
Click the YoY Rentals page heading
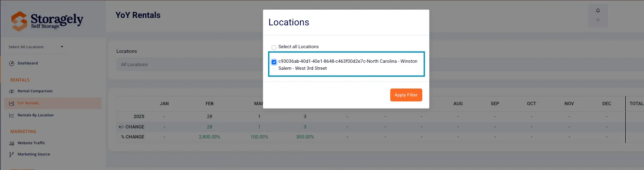pos(138,15)
